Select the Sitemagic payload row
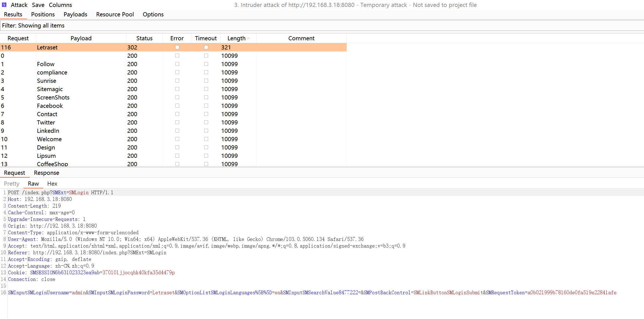644x319 pixels. click(173, 89)
